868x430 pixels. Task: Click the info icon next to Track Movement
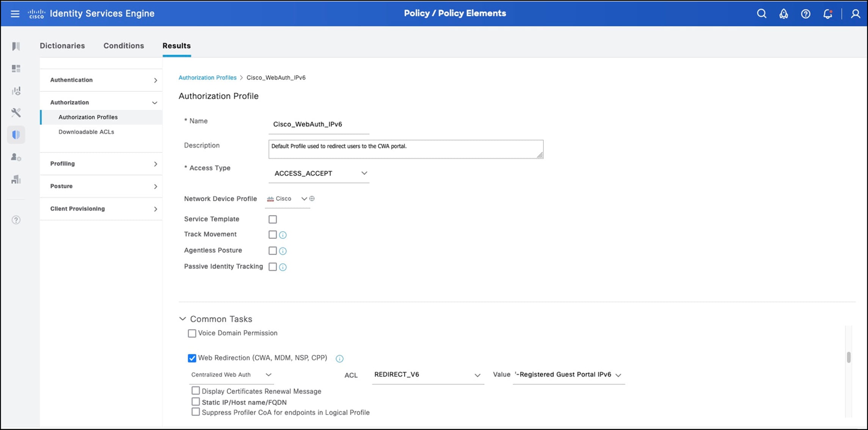(283, 235)
